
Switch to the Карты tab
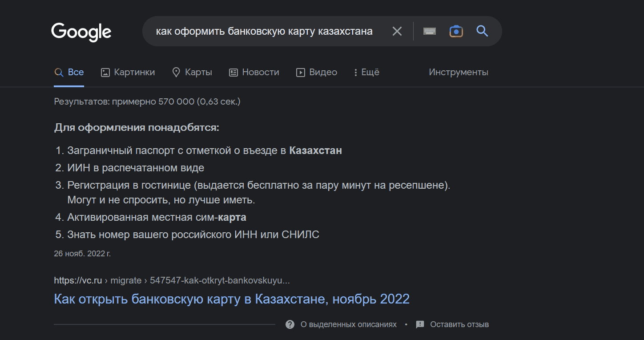click(192, 72)
